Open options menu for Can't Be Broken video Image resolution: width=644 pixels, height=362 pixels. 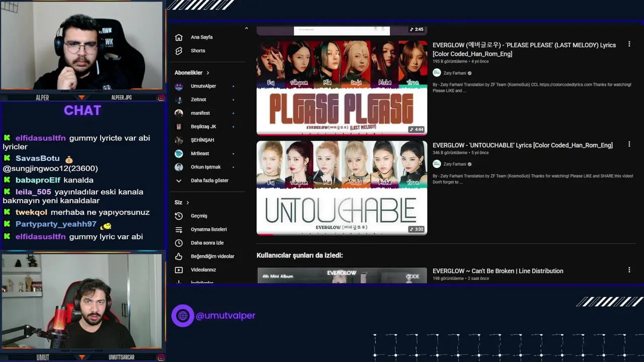629,270
